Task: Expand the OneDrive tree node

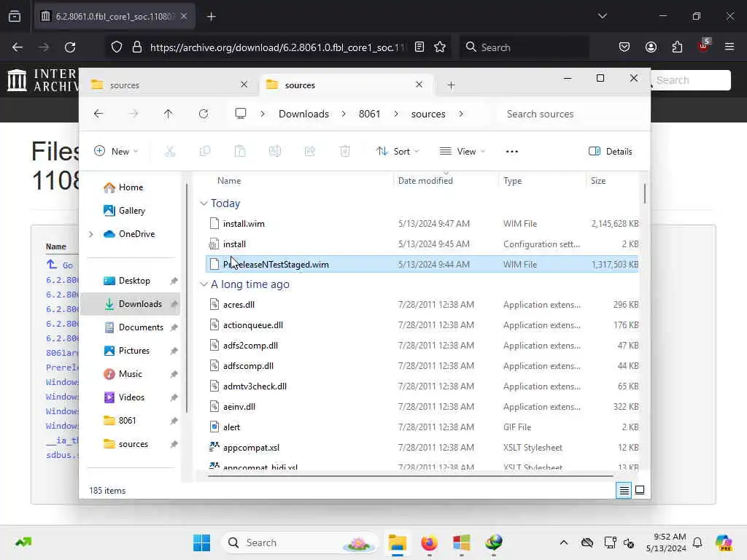Action: pyautogui.click(x=91, y=234)
